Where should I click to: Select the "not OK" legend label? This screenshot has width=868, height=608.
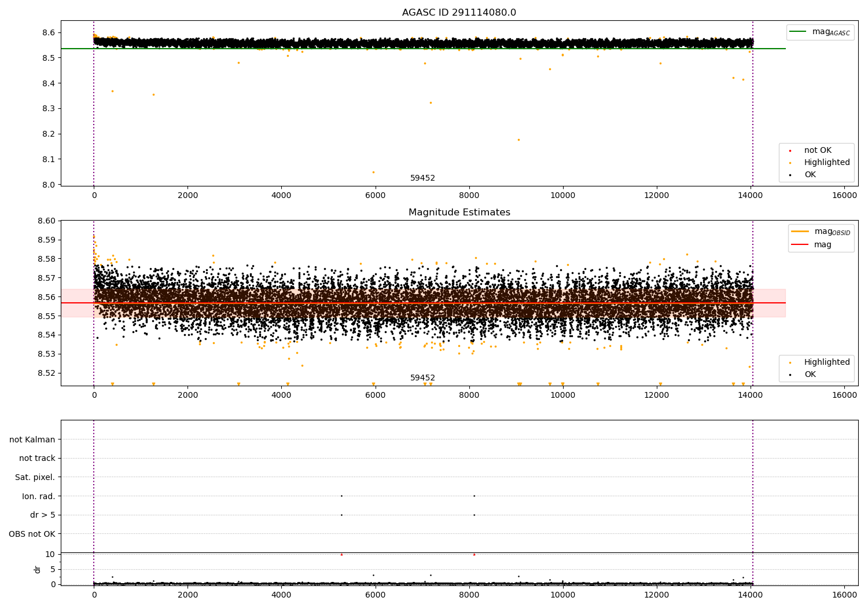pyautogui.click(x=818, y=151)
